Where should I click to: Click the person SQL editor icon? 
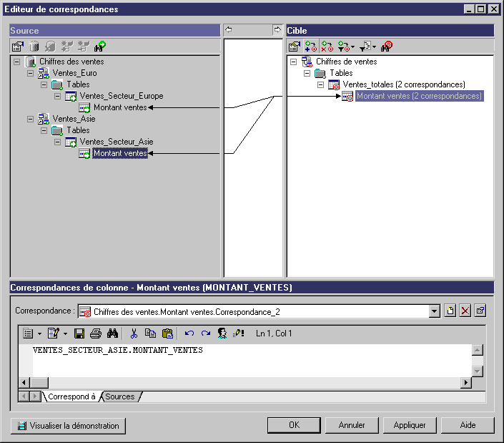(x=222, y=334)
